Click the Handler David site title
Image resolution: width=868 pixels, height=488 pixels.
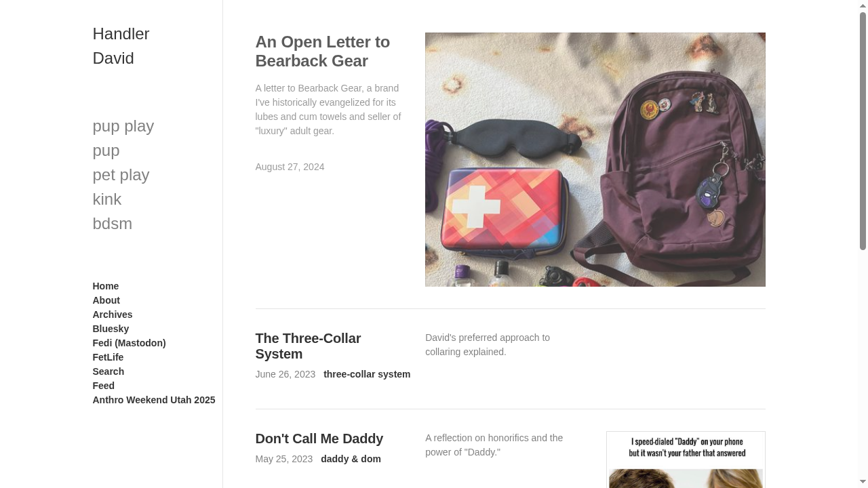pyautogui.click(x=121, y=45)
